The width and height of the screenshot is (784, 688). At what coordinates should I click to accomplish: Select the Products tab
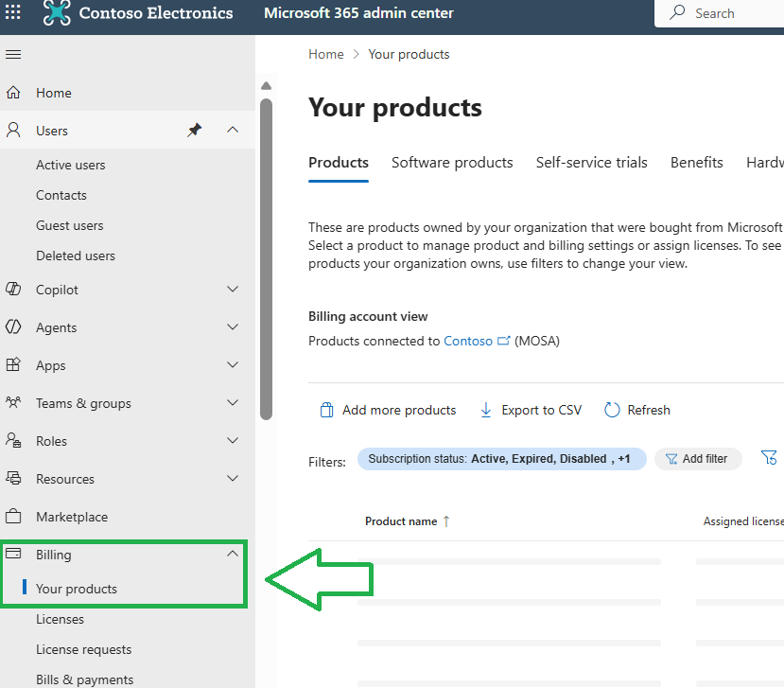[339, 163]
